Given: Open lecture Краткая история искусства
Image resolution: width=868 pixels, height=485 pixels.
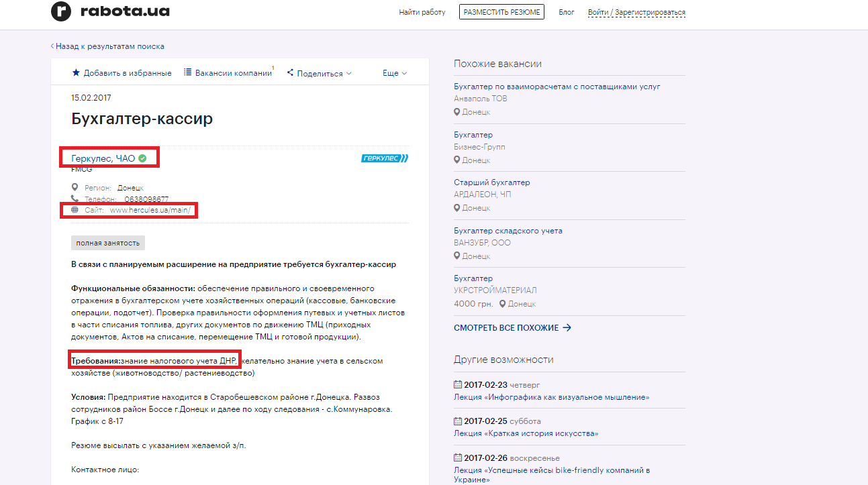Looking at the screenshot, I should click(526, 433).
